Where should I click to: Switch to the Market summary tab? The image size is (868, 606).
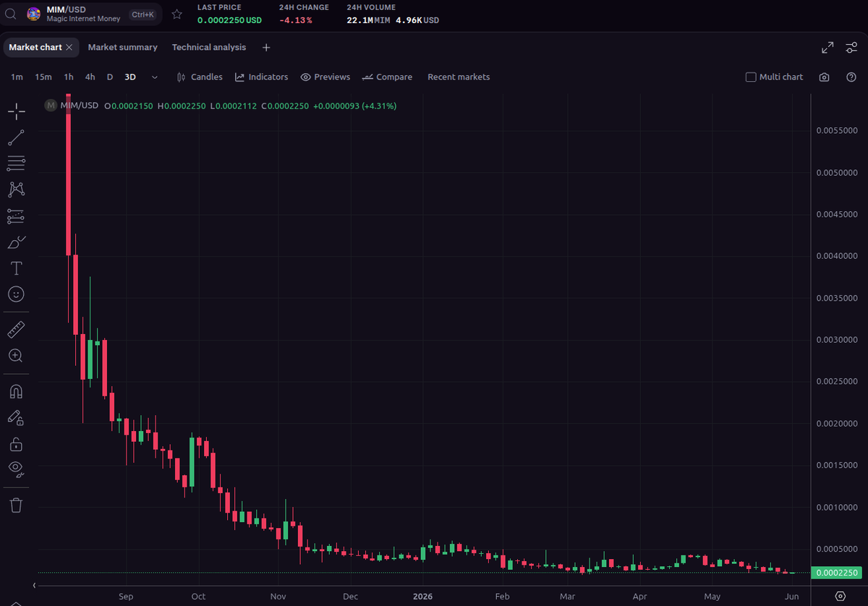[122, 47]
